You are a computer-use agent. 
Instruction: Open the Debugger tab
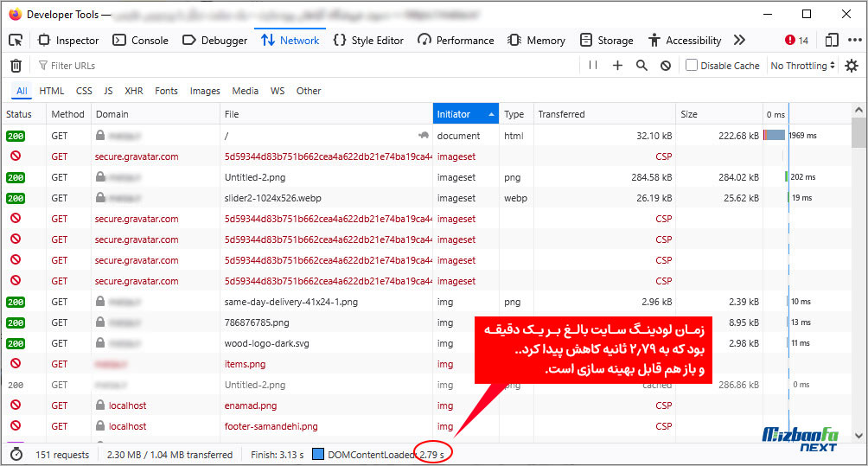coord(214,40)
